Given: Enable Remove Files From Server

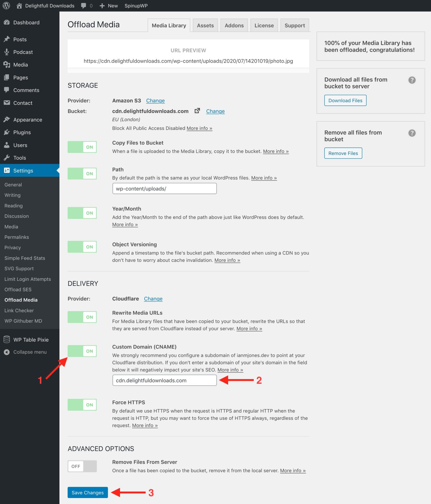Looking at the screenshot, I should coord(82,466).
